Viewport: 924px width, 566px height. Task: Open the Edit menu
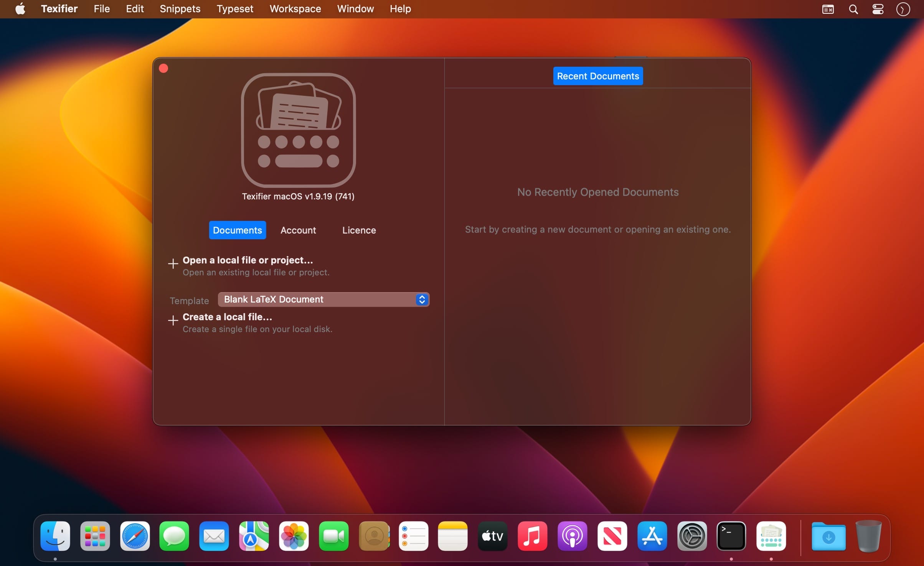click(x=135, y=9)
